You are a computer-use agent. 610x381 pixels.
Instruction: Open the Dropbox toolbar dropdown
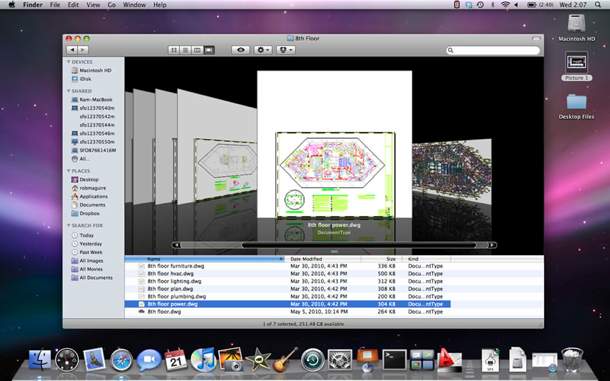(286, 50)
